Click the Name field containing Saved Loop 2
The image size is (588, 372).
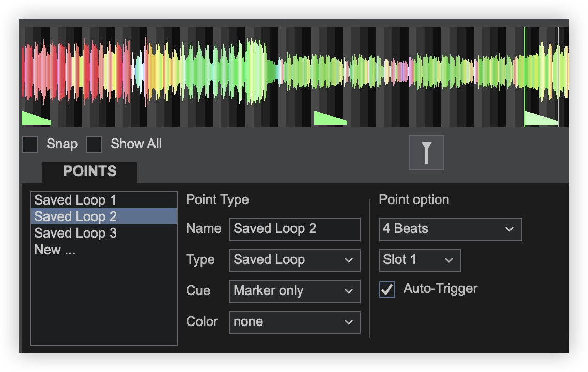[x=295, y=229]
